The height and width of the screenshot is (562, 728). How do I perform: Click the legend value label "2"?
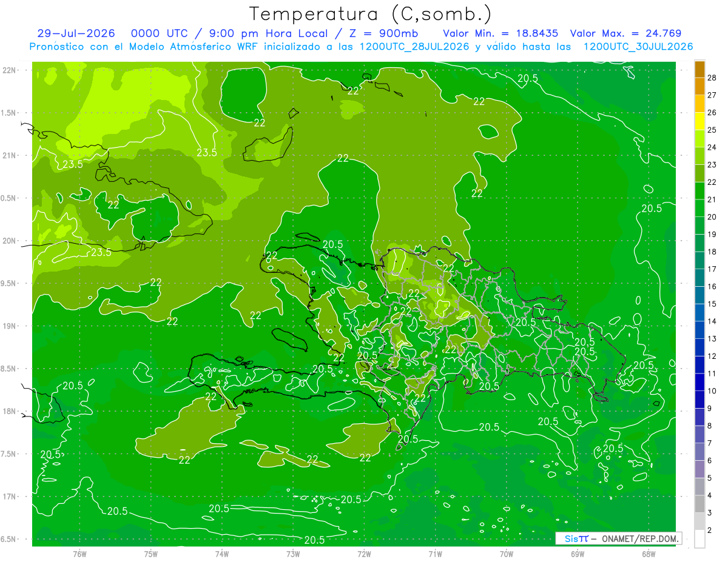click(710, 530)
